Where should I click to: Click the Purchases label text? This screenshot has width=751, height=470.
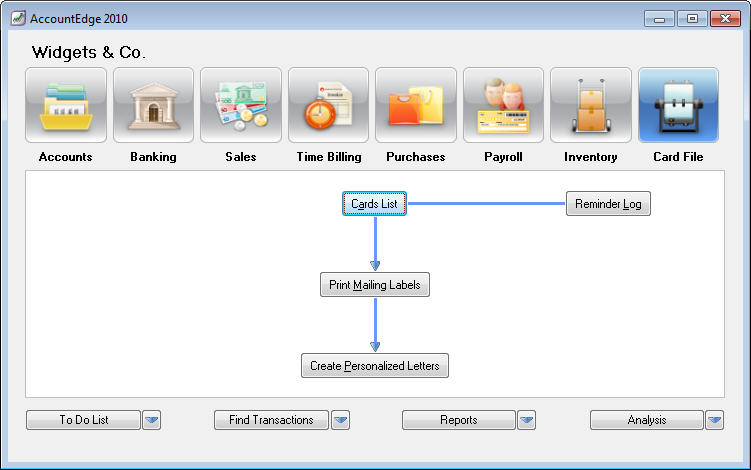[416, 157]
